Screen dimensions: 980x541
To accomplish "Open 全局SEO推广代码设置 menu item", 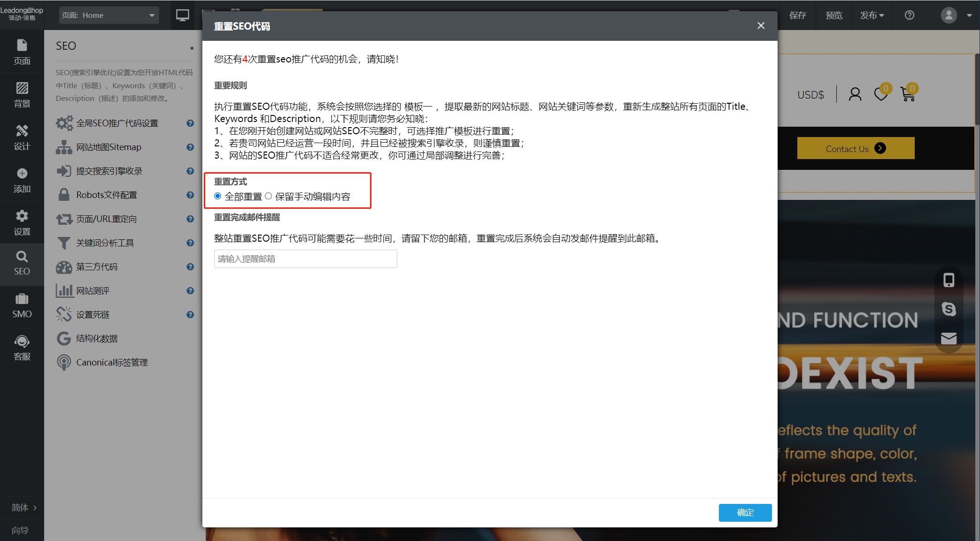I will pos(117,123).
